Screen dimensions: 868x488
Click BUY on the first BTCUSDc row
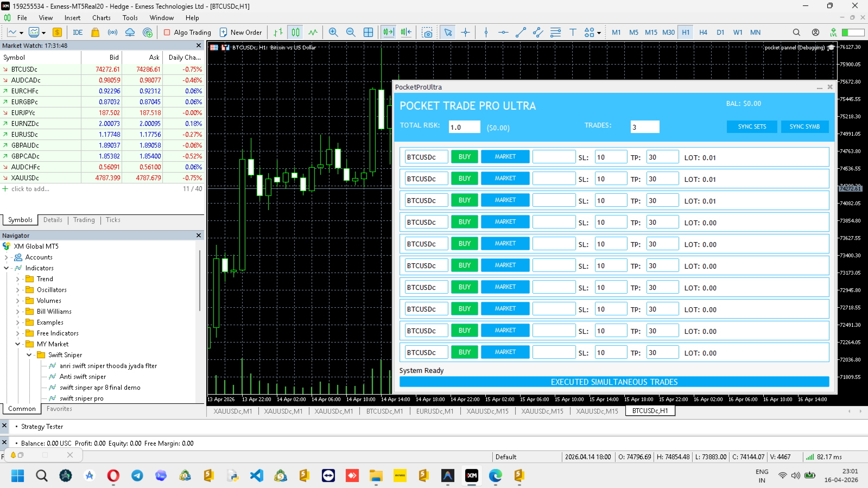click(465, 157)
